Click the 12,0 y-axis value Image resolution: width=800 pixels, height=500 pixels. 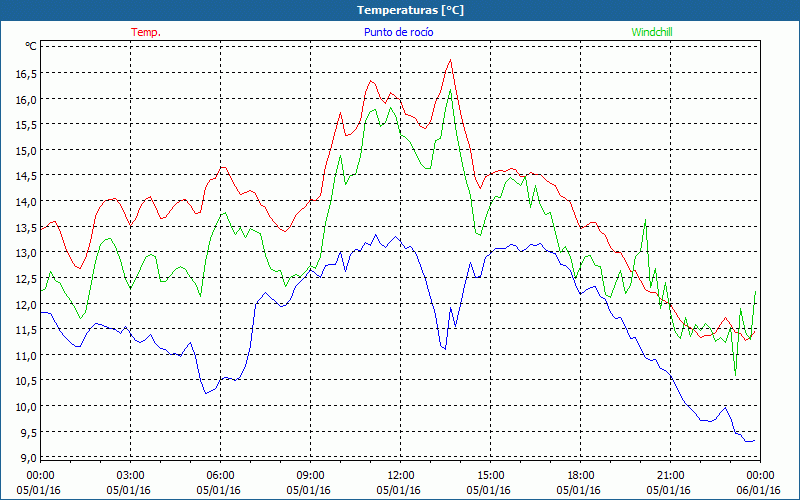[x=27, y=304]
